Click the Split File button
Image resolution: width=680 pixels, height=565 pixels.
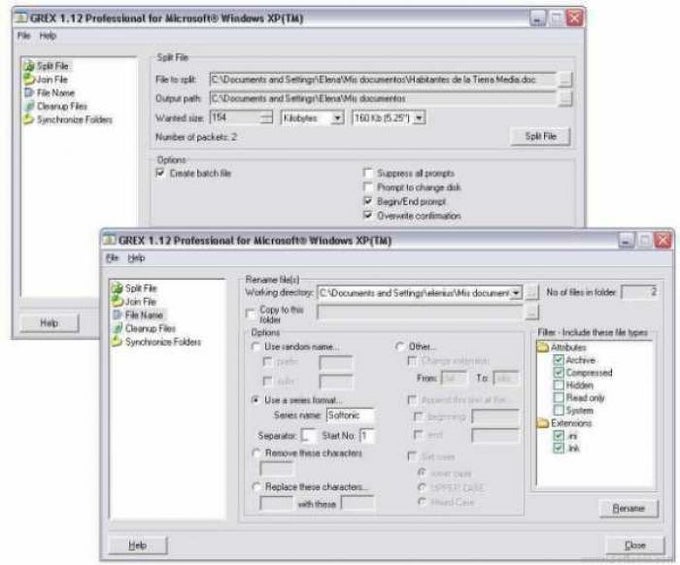(540, 136)
